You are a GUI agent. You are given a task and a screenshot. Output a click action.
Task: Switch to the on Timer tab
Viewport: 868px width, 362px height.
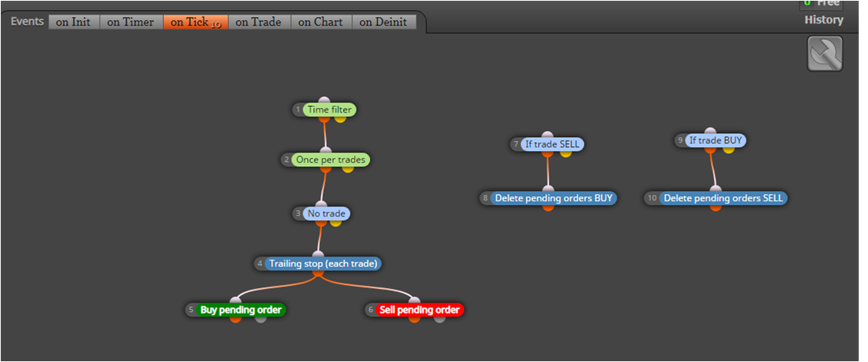point(131,22)
